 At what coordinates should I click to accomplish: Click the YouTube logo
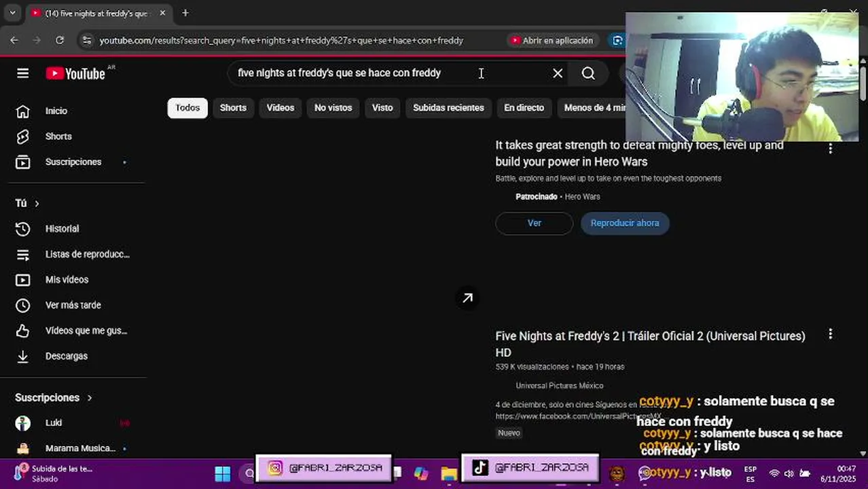(75, 73)
